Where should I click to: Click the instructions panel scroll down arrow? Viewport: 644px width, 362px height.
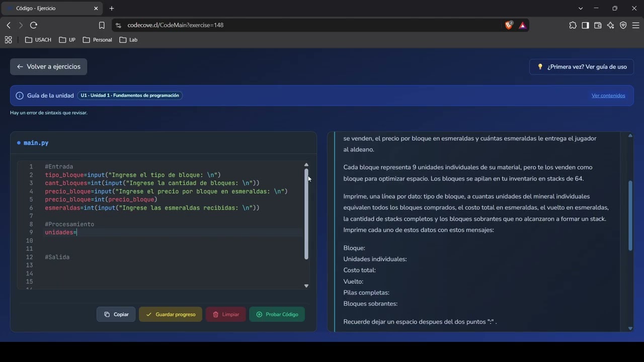[x=630, y=328]
